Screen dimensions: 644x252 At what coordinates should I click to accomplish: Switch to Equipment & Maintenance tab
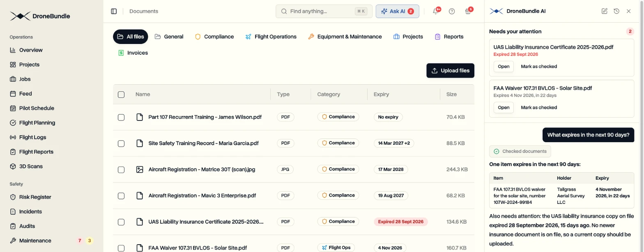345,37
